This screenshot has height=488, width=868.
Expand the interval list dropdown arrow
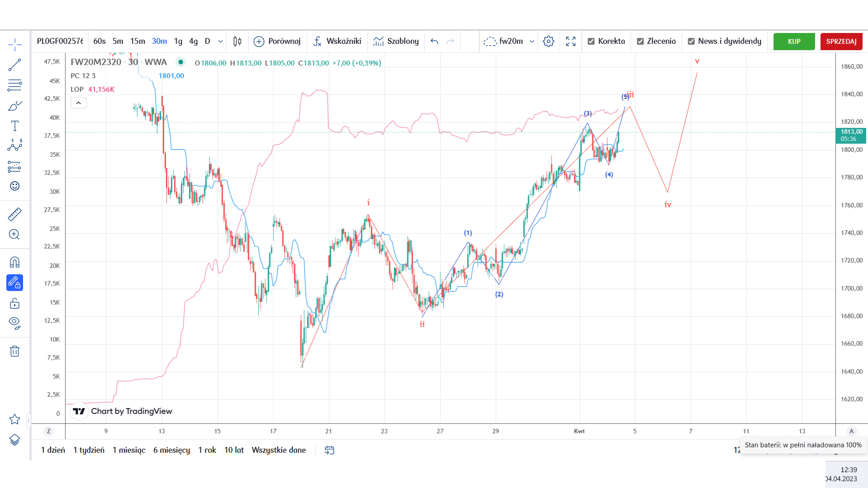click(x=221, y=41)
